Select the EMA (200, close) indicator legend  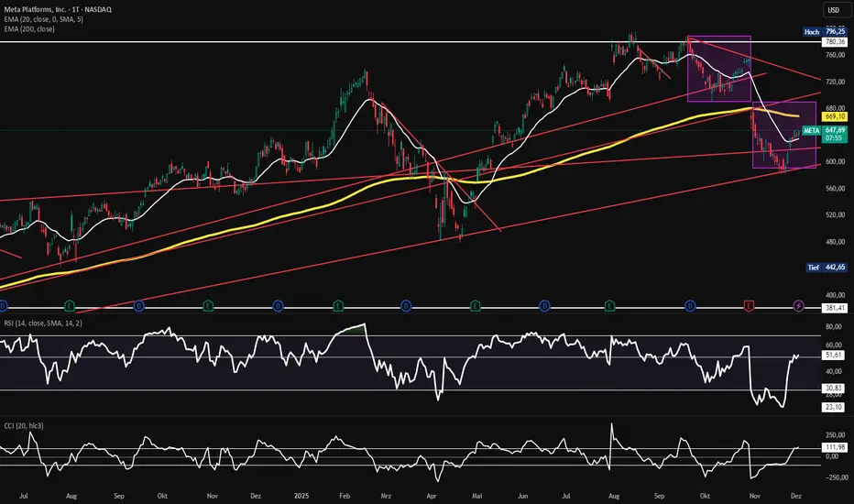click(29, 29)
